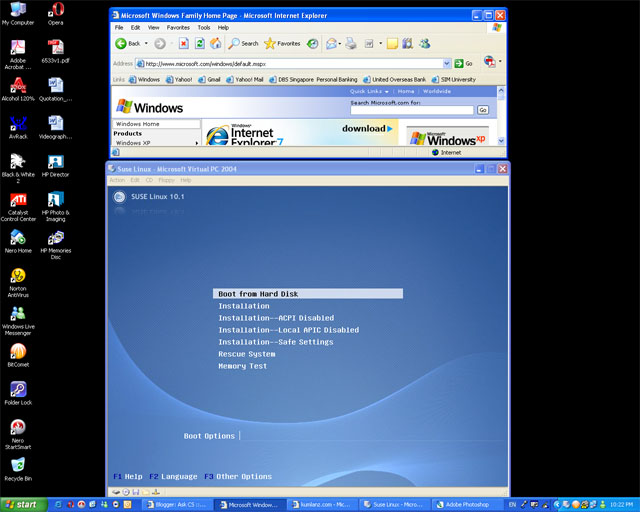Open the Back button history dropdown
Screen dimensions: 640x512
click(146, 43)
